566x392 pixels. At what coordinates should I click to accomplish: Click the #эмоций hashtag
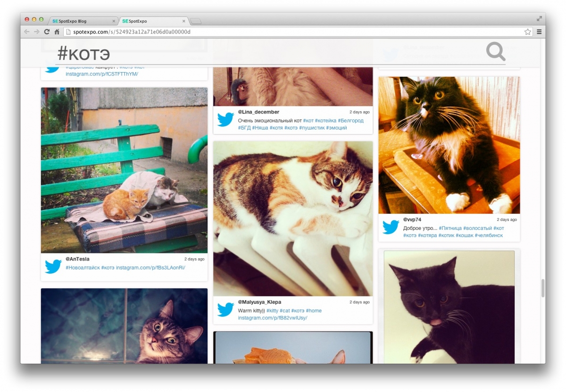pos(336,128)
